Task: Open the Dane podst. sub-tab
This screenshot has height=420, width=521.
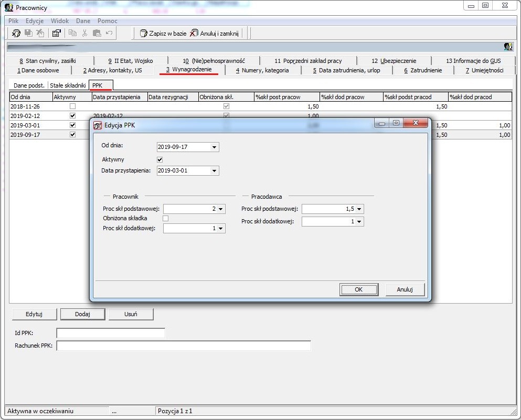Action: pos(29,85)
